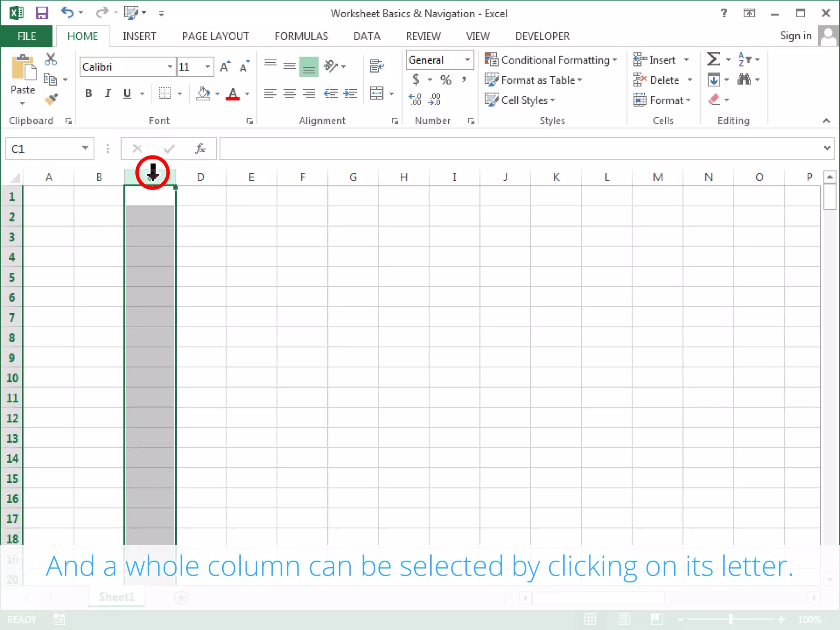Image resolution: width=840 pixels, height=630 pixels.
Task: Decrease font size with small A icon
Action: 244,66
